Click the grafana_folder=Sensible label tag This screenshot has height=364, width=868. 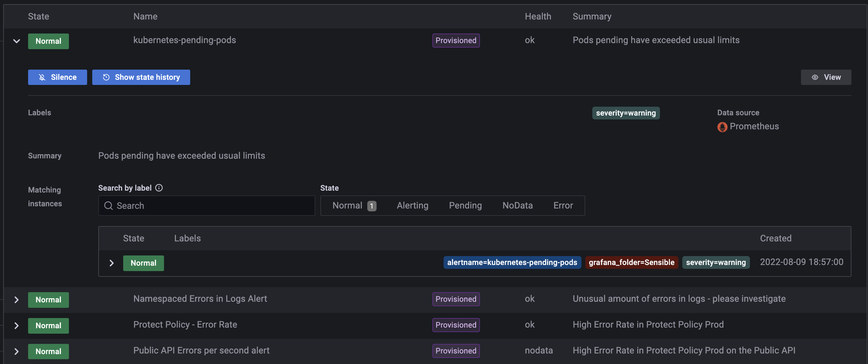631,262
